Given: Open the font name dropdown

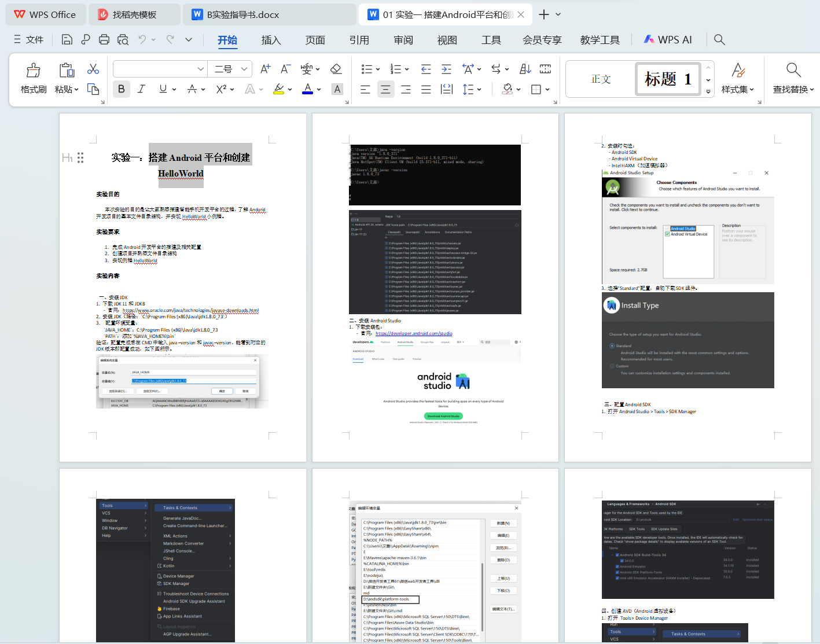Looking at the screenshot, I should pyautogui.click(x=201, y=69).
